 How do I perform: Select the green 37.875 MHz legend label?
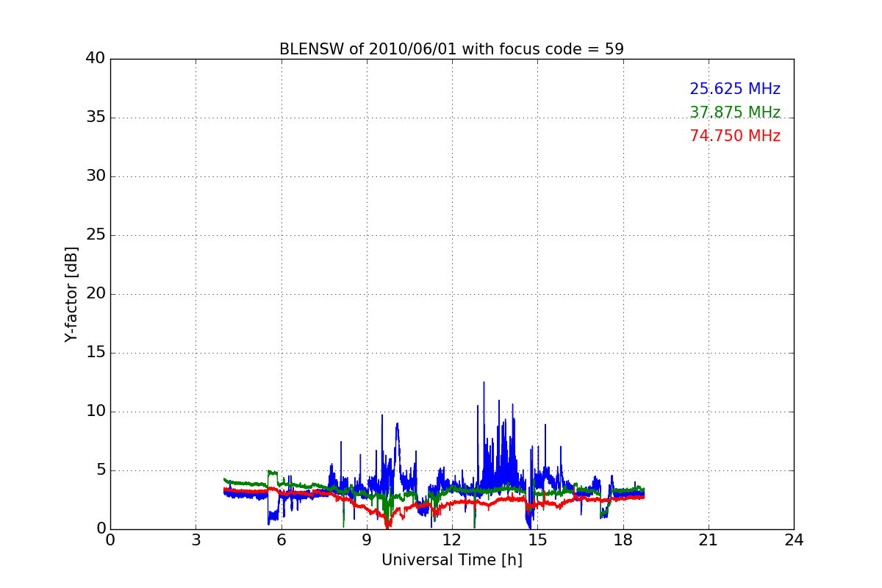(x=735, y=112)
